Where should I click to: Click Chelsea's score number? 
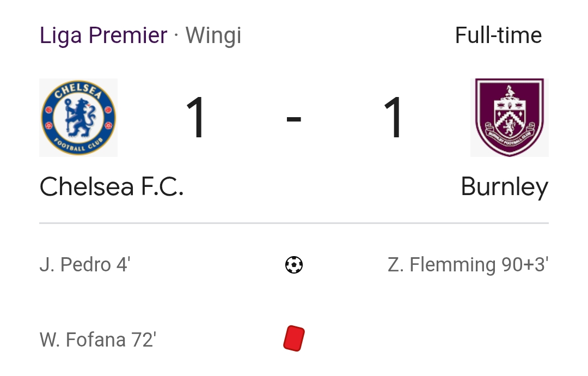pos(196,118)
